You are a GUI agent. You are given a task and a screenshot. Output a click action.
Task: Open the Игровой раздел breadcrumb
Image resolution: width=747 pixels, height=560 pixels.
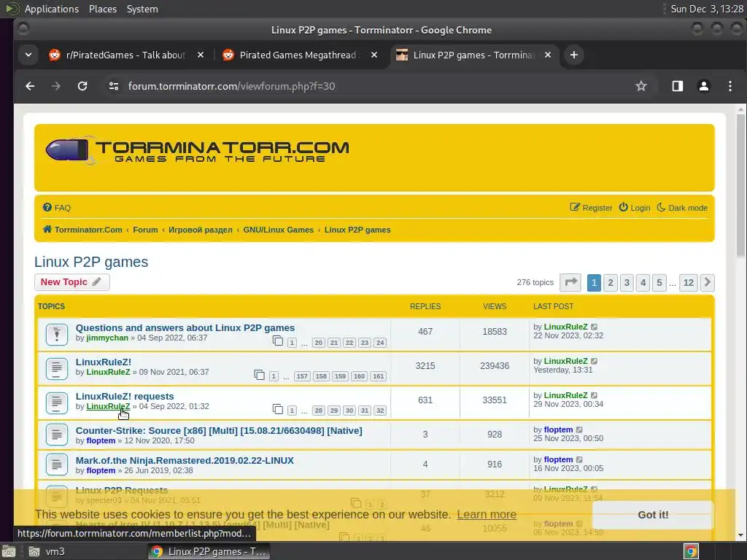pyautogui.click(x=201, y=230)
